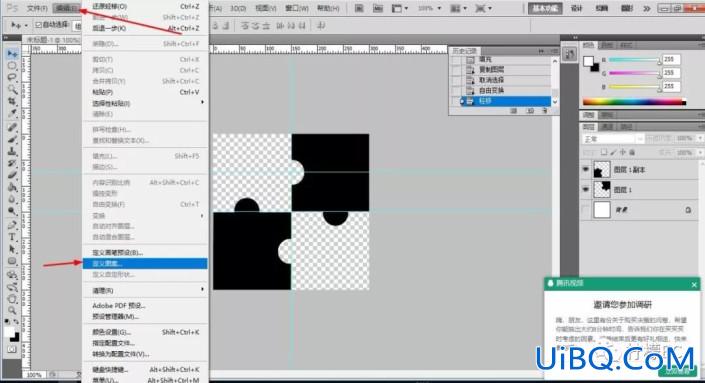Select the Crop tool
705x383 pixels.
12,101
